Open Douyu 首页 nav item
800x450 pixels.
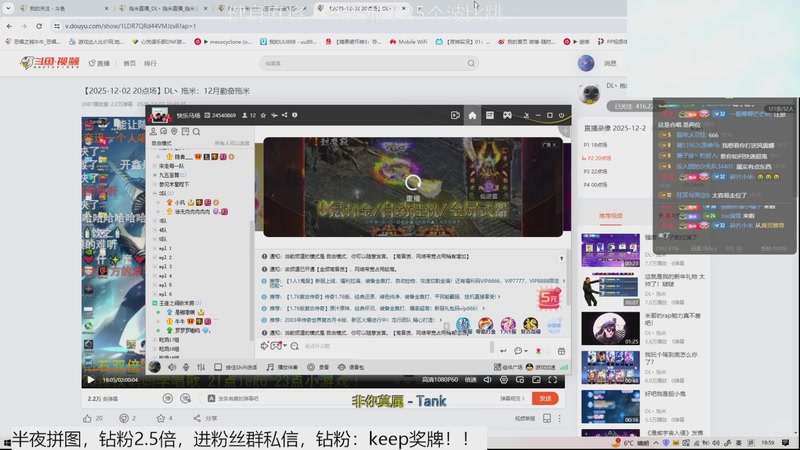(130, 63)
